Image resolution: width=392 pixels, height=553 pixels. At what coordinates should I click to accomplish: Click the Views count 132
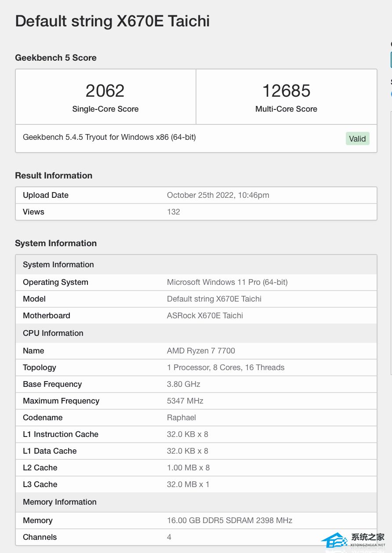[x=174, y=212]
